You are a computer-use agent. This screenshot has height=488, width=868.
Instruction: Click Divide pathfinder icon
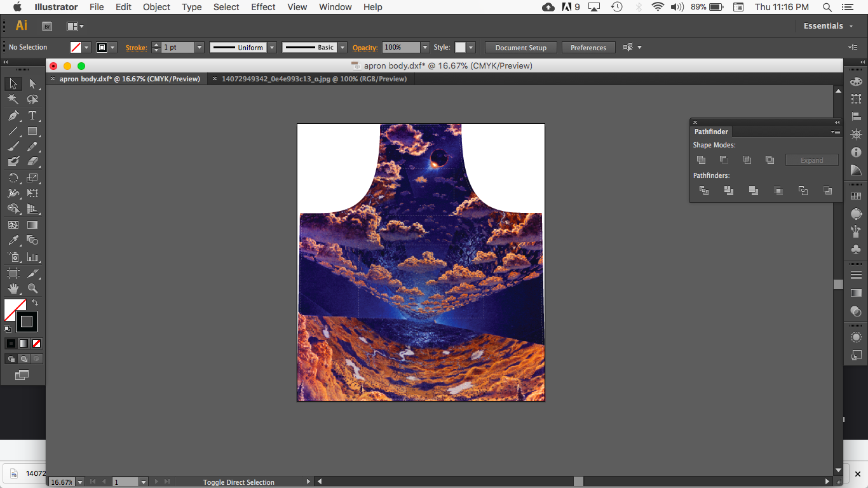click(x=704, y=191)
